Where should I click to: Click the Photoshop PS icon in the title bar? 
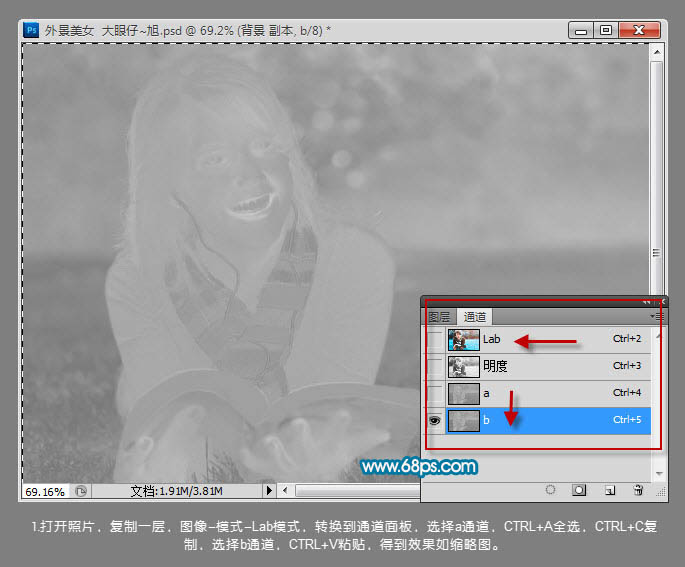pos(31,30)
